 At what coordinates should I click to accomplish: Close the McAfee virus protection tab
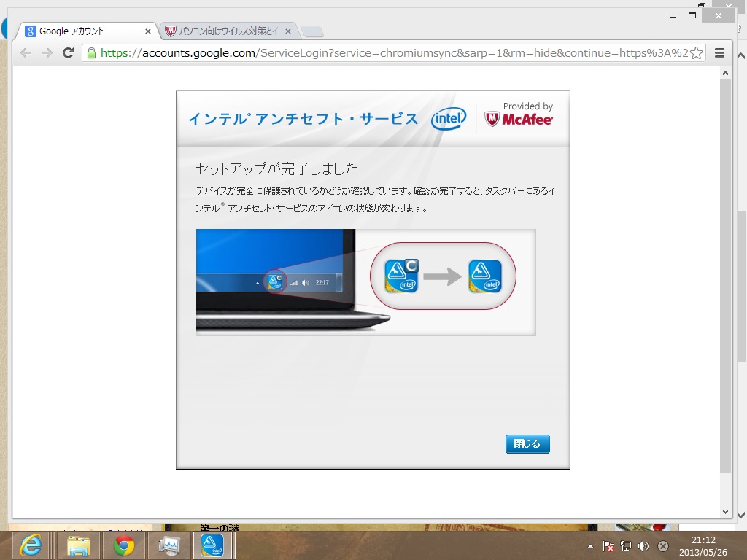click(x=287, y=31)
